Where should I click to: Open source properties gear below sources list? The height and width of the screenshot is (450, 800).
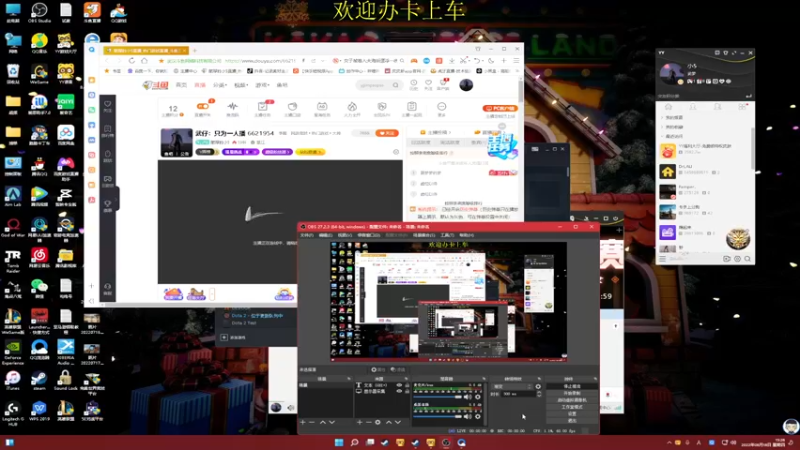(x=378, y=422)
